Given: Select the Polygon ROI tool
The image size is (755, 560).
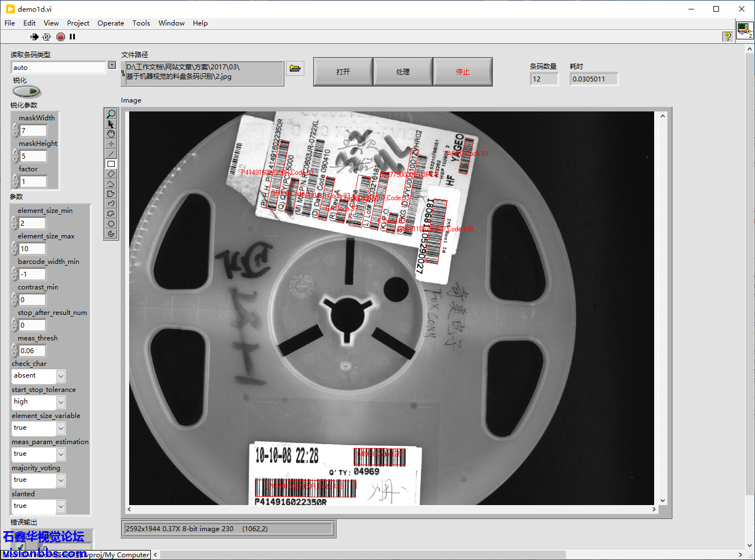Looking at the screenshot, I should click(x=111, y=194).
